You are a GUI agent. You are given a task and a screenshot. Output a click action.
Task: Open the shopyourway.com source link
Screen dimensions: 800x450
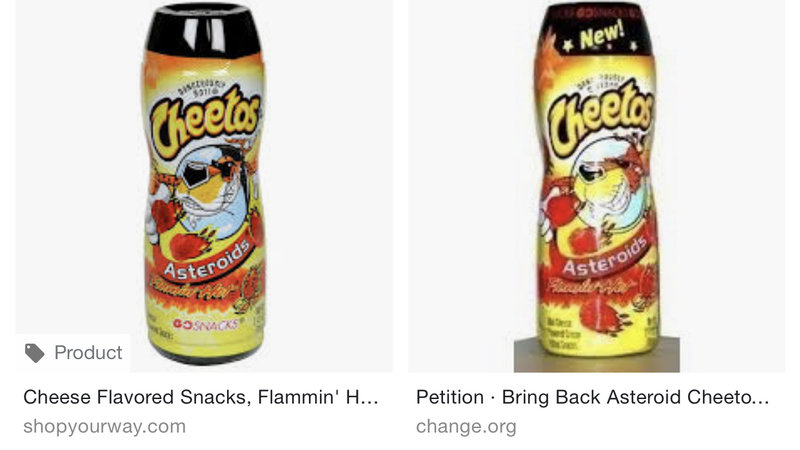pos(105,427)
